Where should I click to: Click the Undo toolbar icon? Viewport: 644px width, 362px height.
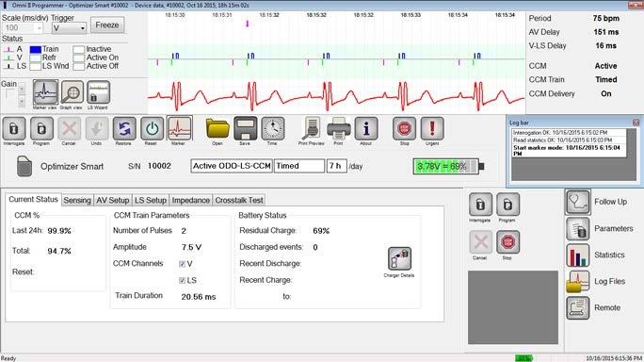97,129
